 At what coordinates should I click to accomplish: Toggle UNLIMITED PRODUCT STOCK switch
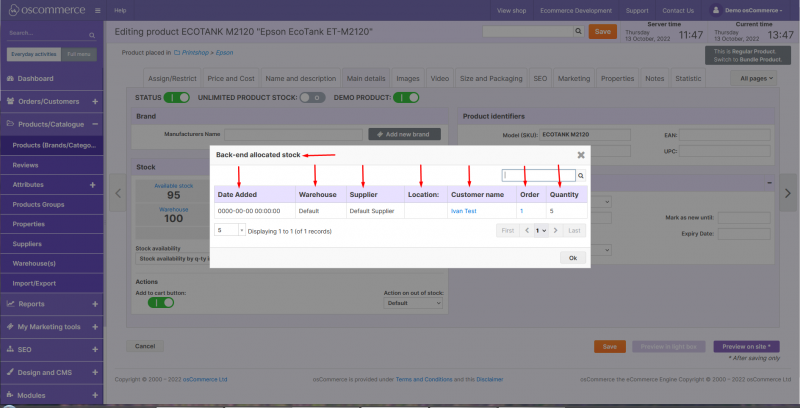(x=313, y=97)
